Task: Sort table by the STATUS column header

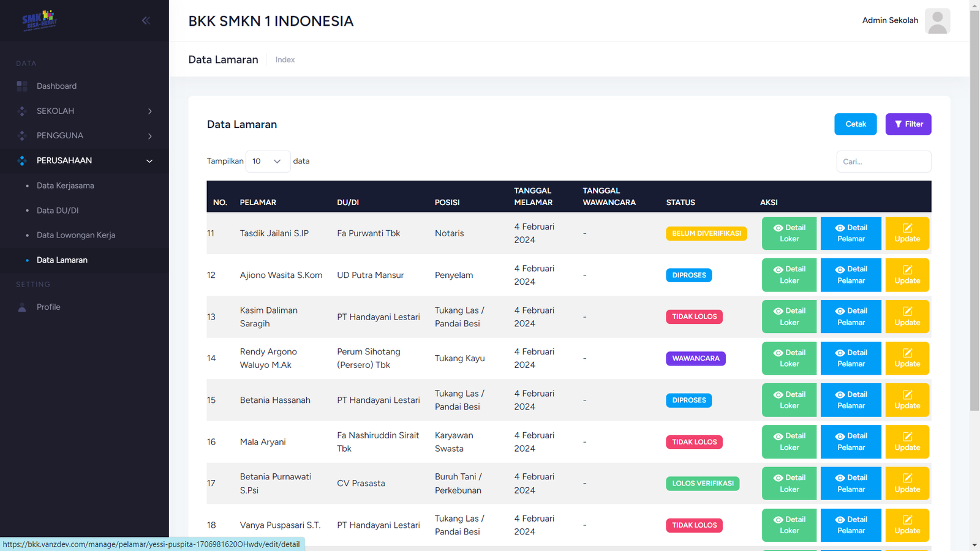Action: (x=680, y=202)
